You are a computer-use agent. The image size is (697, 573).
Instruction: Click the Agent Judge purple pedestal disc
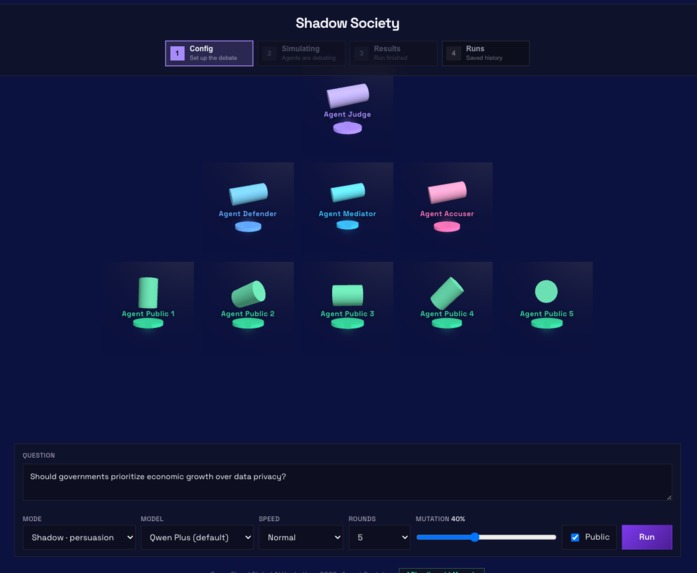point(348,128)
